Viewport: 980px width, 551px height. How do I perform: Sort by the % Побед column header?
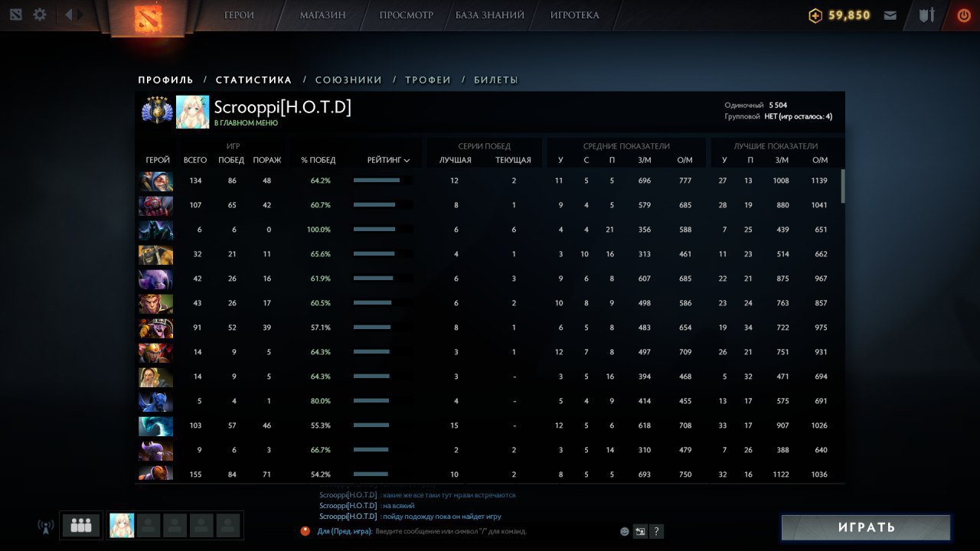318,160
